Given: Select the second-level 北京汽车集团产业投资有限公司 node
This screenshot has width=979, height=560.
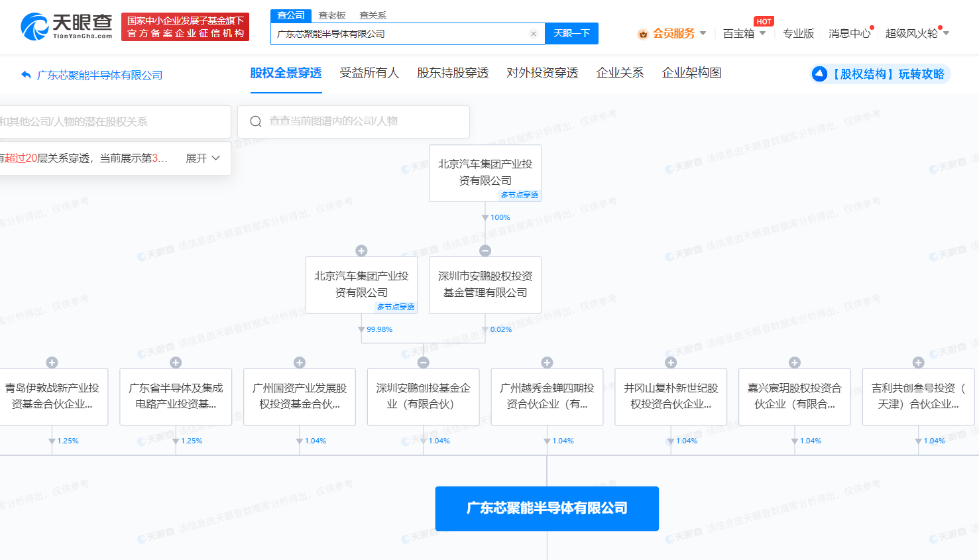Looking at the screenshot, I should click(361, 284).
